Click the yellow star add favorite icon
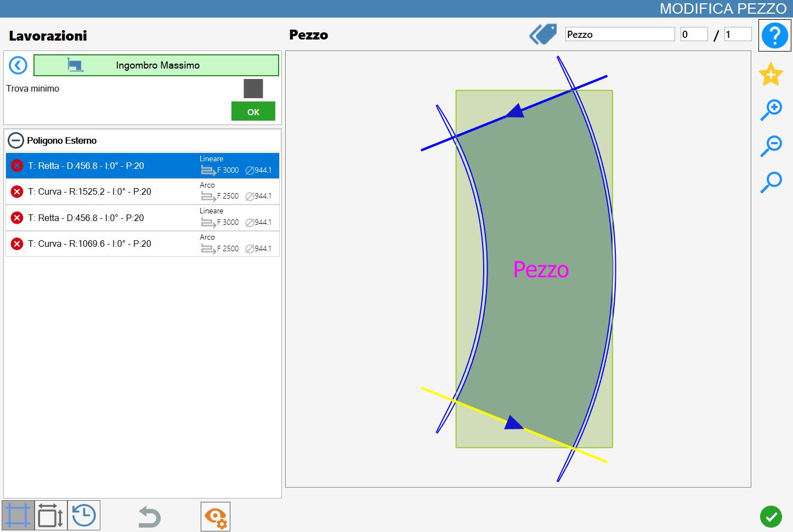 (x=771, y=74)
